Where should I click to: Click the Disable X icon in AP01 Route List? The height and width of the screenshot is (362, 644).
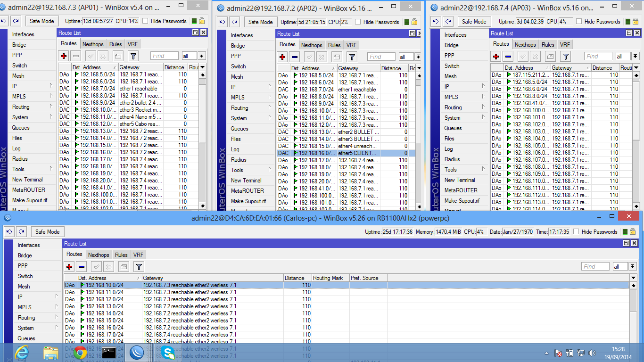103,56
